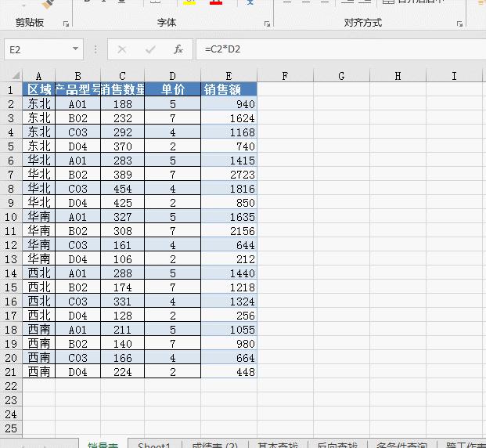The width and height of the screenshot is (486, 448).
Task: Select 华南 cell in row 10
Action: pyautogui.click(x=39, y=216)
